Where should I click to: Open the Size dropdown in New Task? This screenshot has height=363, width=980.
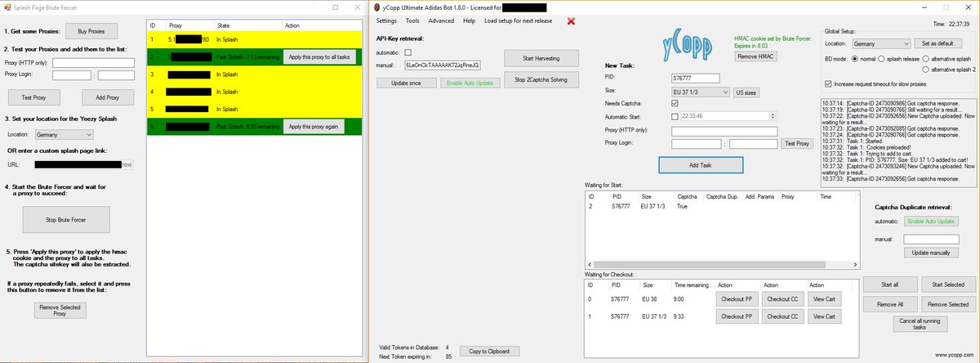(700, 92)
